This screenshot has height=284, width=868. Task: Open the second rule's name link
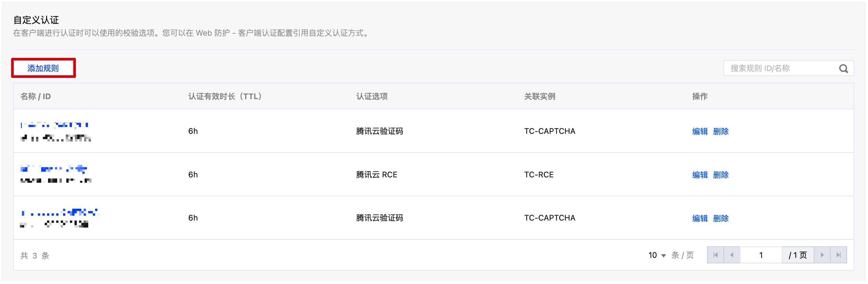53,169
